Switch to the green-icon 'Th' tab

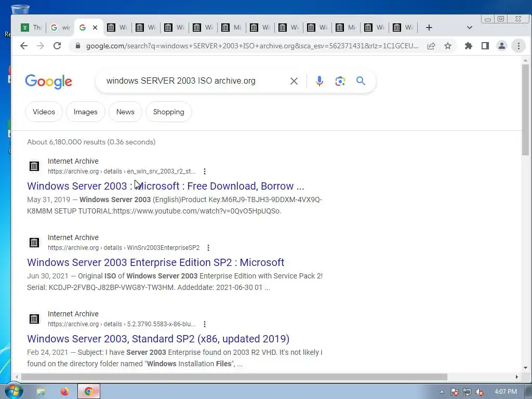[x=32, y=28]
